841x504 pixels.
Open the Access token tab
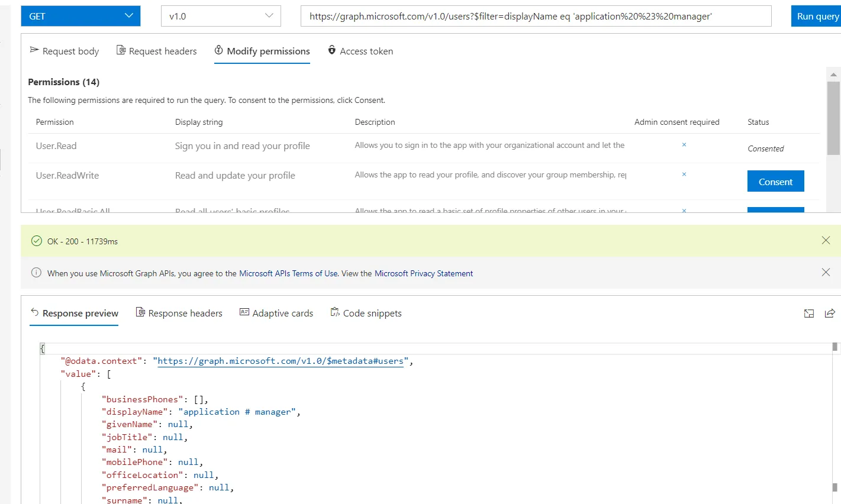point(360,51)
